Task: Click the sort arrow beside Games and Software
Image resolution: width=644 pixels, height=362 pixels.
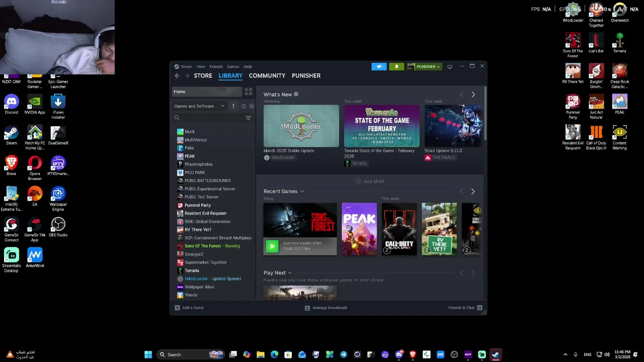Action: [x=233, y=106]
